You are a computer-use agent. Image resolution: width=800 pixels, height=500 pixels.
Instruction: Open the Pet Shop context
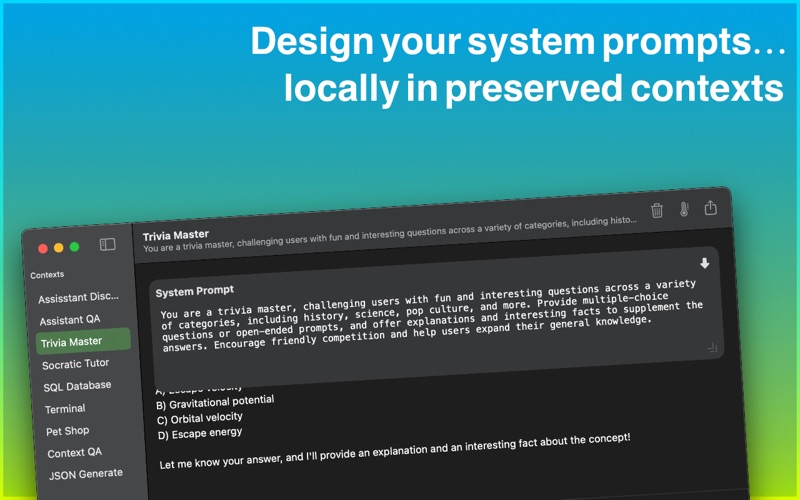67,431
